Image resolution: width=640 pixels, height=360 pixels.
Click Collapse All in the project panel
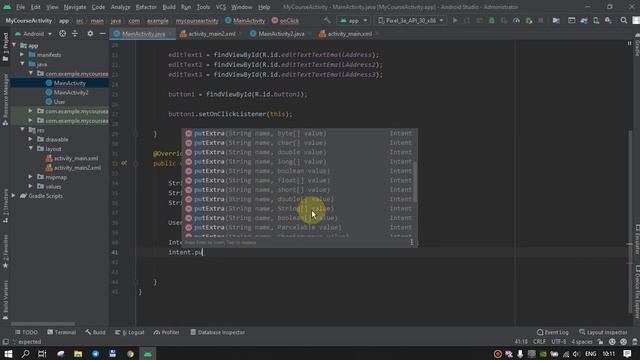pos(75,34)
